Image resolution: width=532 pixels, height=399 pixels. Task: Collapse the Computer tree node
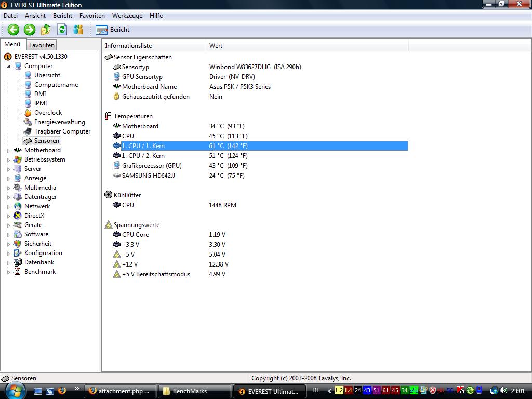pyautogui.click(x=8, y=66)
